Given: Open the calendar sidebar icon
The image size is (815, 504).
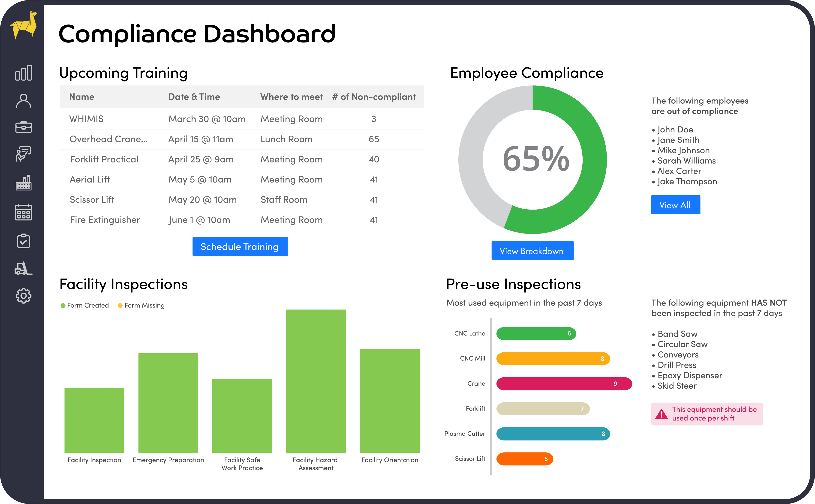Looking at the screenshot, I should tap(23, 212).
